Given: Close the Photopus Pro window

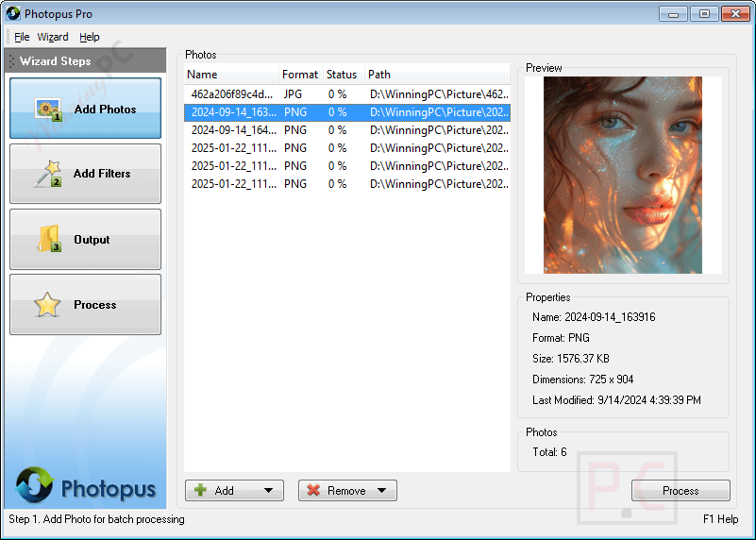Looking at the screenshot, I should (735, 13).
